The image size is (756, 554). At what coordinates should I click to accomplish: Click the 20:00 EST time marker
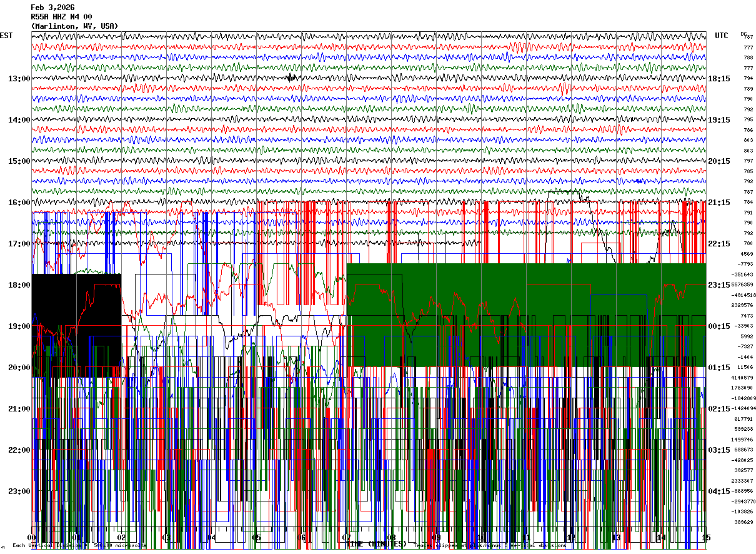(19, 368)
